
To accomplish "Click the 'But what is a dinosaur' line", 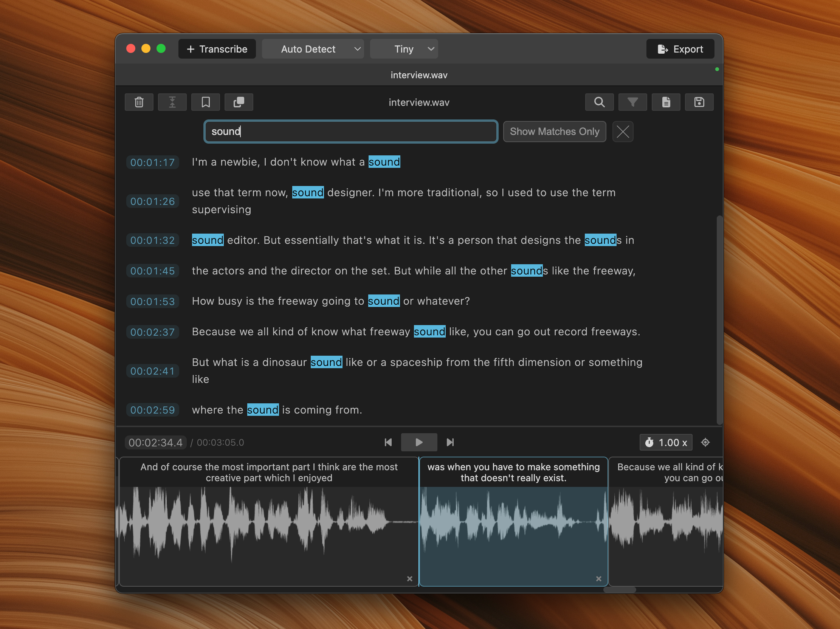I will (417, 370).
